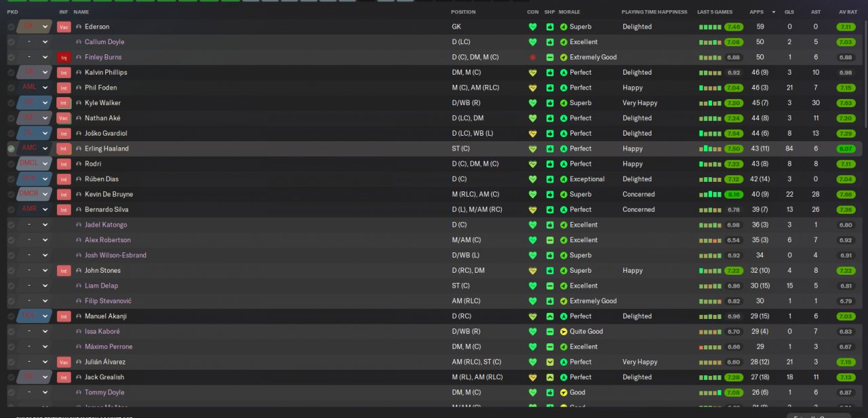Sort by the POSITION column header
This screenshot has height=418, width=868.
tap(463, 12)
